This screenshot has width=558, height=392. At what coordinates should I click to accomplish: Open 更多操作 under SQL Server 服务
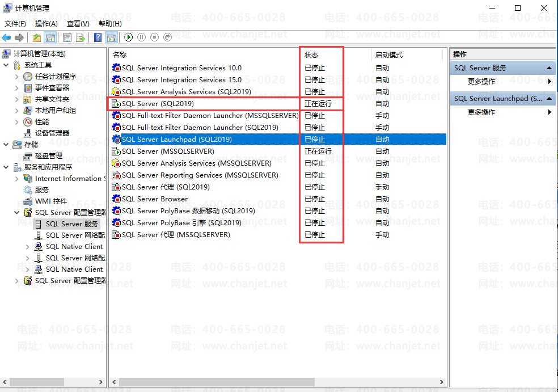[481, 82]
